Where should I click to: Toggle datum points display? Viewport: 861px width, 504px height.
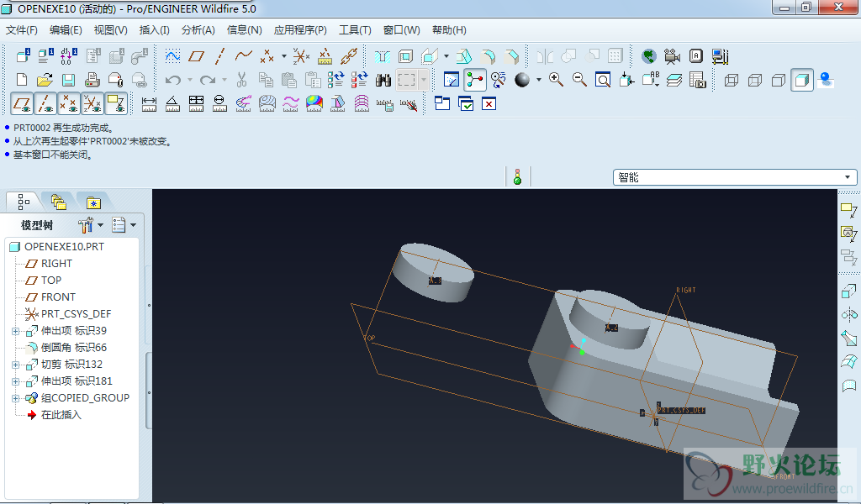(69, 103)
